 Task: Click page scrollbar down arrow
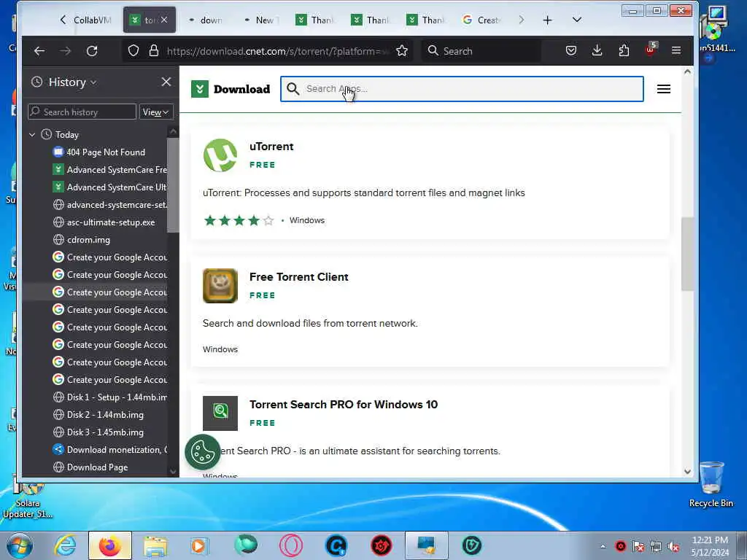tap(687, 472)
